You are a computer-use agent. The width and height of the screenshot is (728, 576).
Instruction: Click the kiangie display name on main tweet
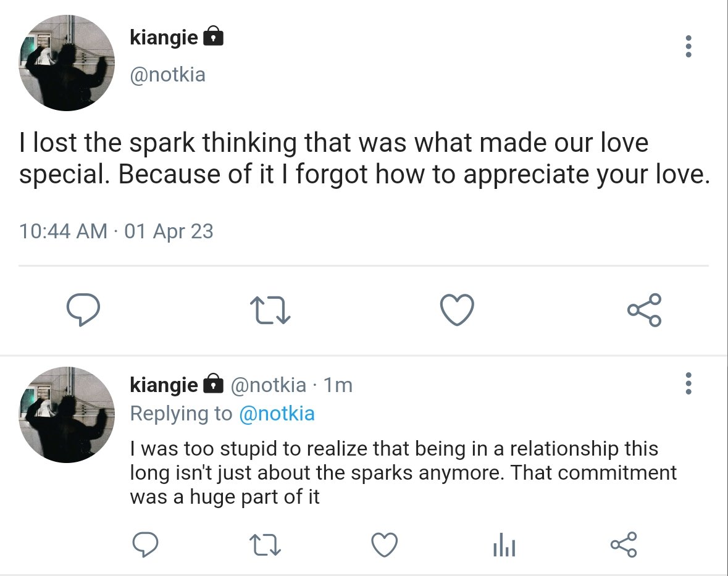tap(164, 37)
